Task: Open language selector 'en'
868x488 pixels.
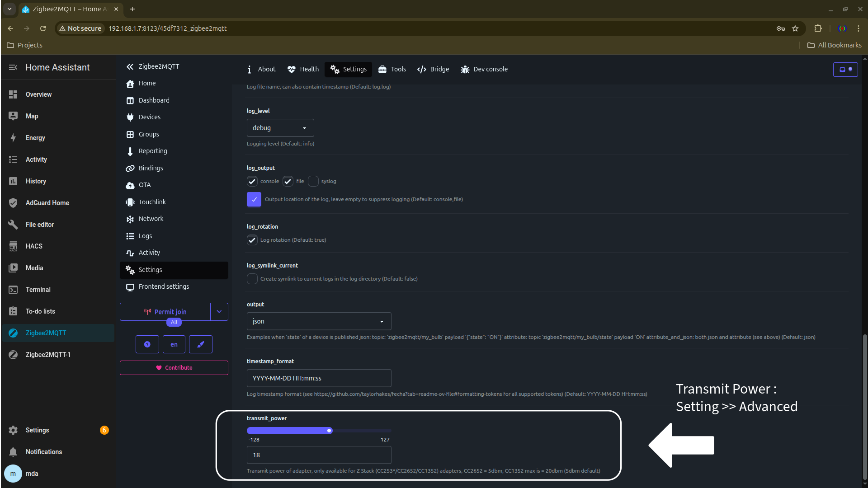Action: (x=174, y=344)
